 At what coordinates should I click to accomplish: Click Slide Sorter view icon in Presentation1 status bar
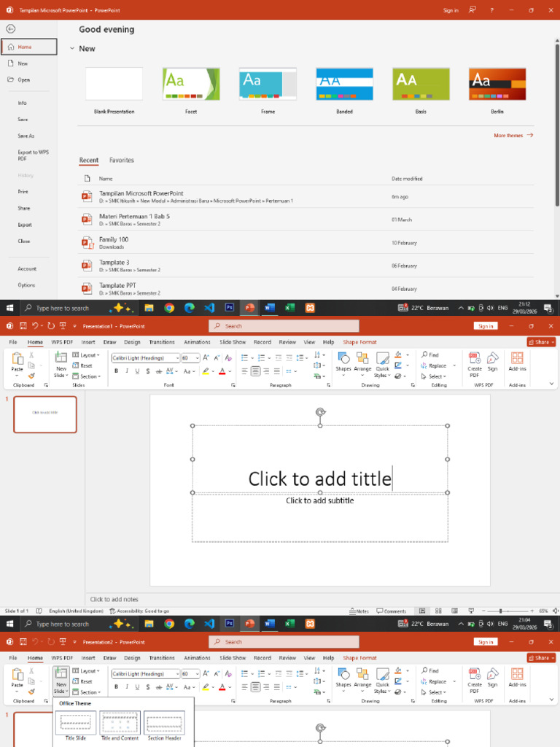[x=438, y=611]
